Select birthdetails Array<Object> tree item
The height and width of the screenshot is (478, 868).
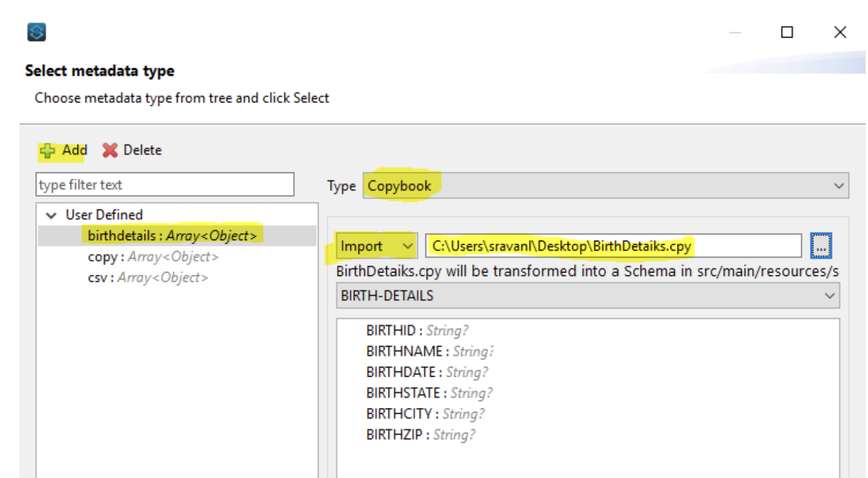(x=172, y=236)
